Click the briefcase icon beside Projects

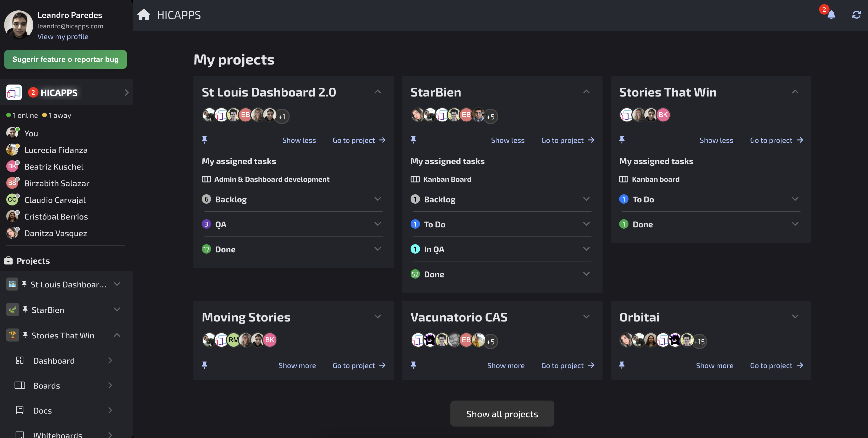(x=8, y=260)
